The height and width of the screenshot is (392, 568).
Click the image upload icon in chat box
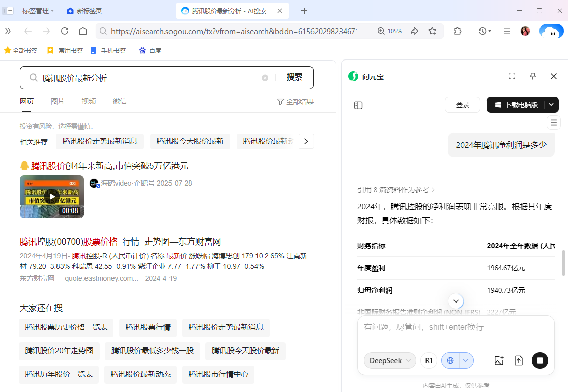(499, 360)
